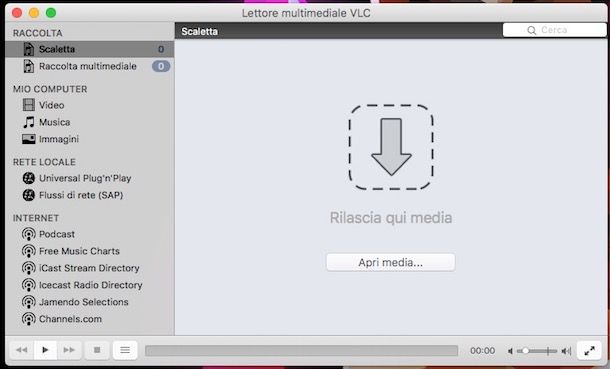
Task: Stop playback with the stop button
Action: [97, 350]
